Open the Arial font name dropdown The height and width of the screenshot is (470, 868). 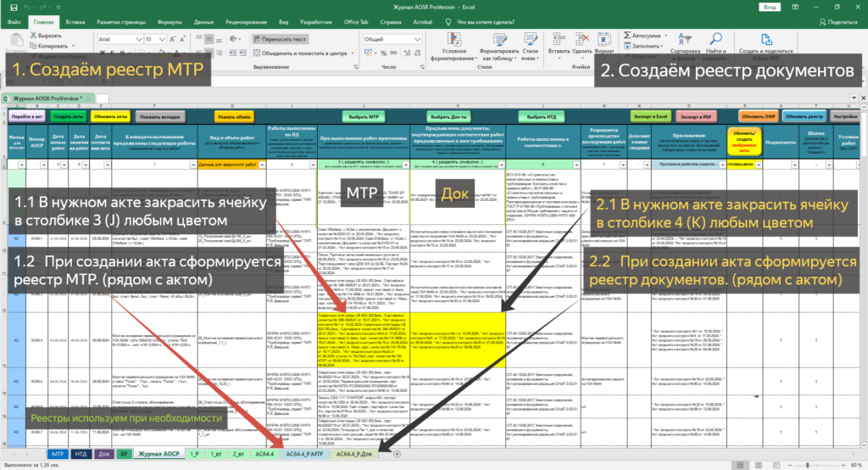(x=138, y=39)
